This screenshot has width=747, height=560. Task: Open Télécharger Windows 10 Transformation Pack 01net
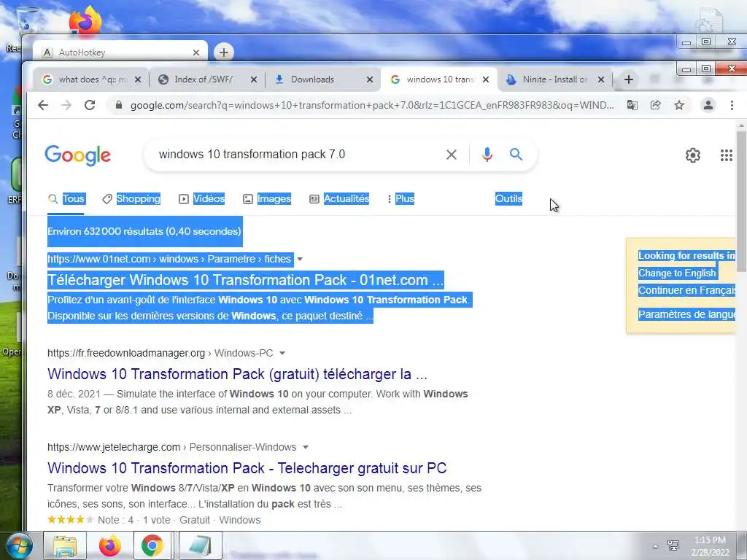coord(245,280)
